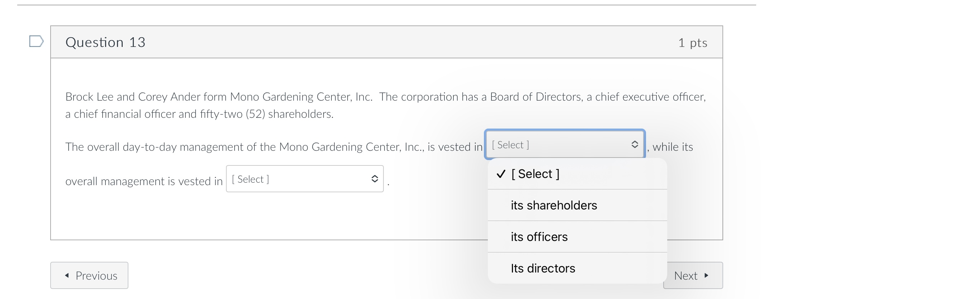Image resolution: width=980 pixels, height=299 pixels.
Task: Click the chevron on the highlighted Select dropdown
Action: click(x=635, y=144)
